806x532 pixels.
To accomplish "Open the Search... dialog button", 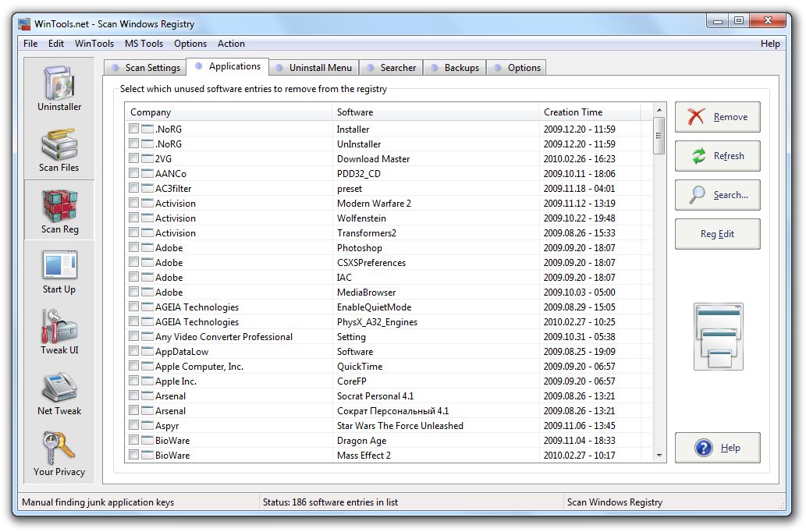I will pyautogui.click(x=718, y=195).
